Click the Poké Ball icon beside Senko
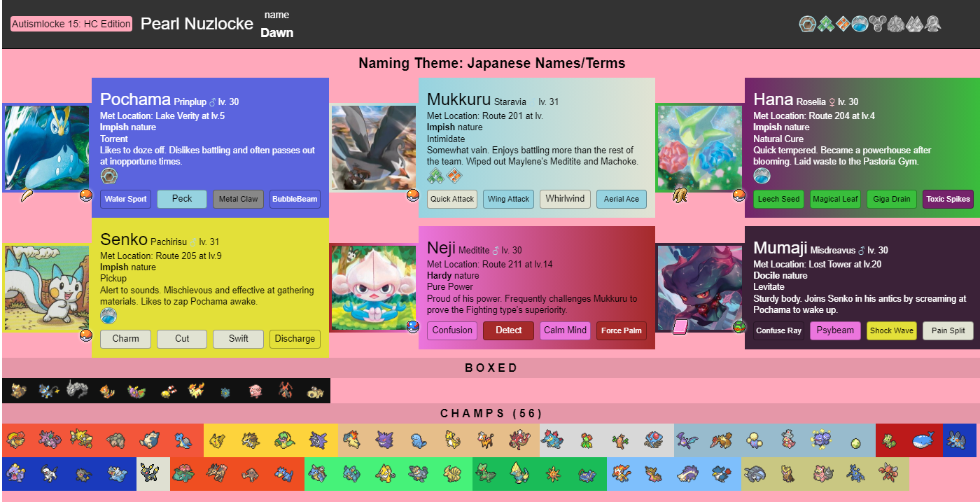 pyautogui.click(x=86, y=335)
